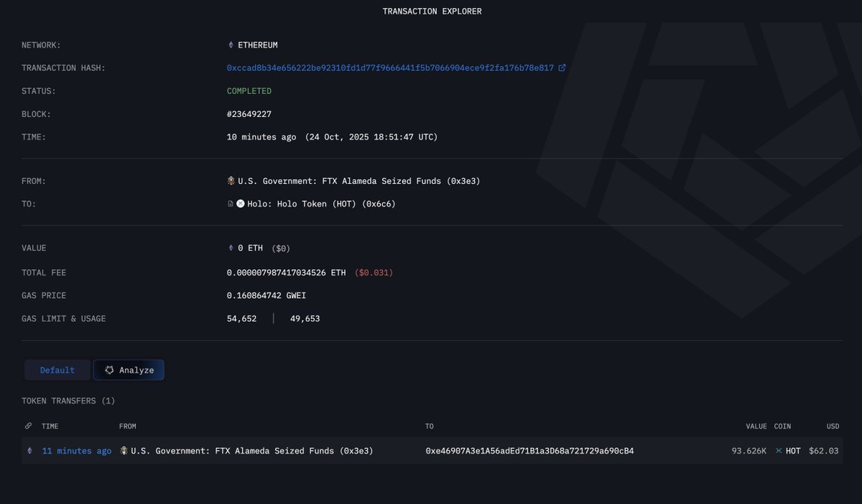Click the gas price 0.160864742 GWEI value
This screenshot has height=504, width=862.
click(267, 296)
